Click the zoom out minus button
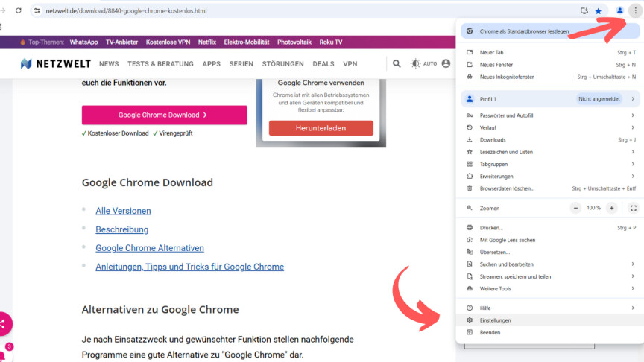 point(575,208)
